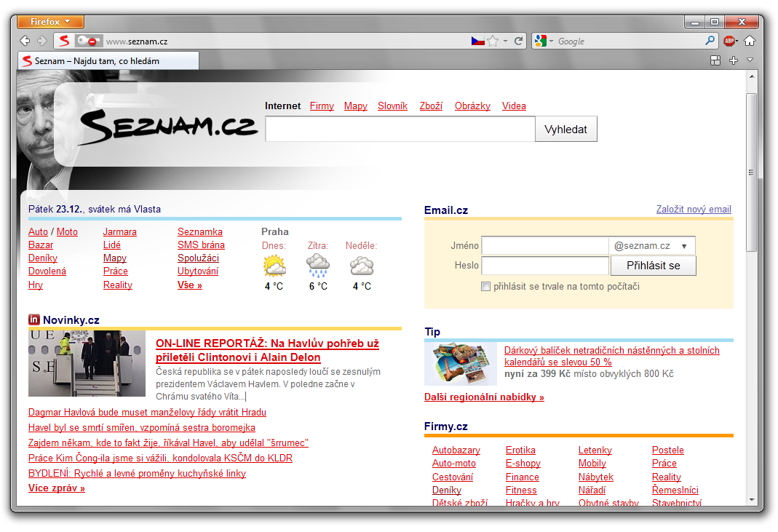This screenshot has width=778, height=532.
Task: Select the Internet search category
Action: tap(283, 106)
